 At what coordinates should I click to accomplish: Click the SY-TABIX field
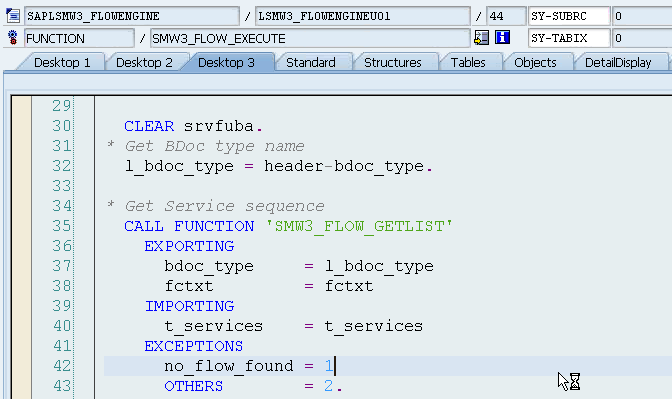(x=569, y=38)
